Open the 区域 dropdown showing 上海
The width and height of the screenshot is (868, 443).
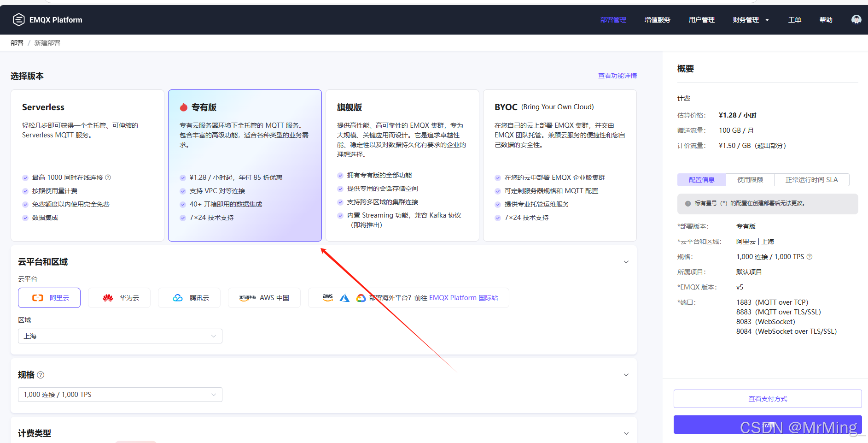point(120,336)
